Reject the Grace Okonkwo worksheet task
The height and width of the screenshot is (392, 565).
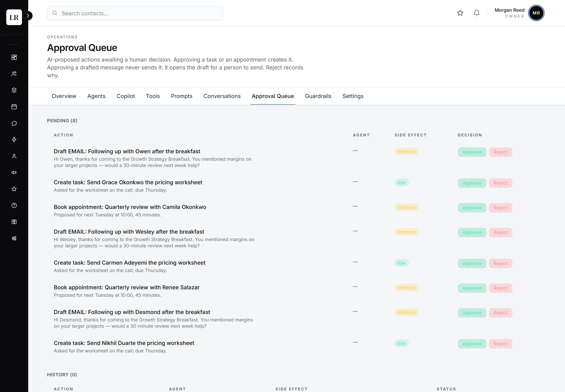tap(500, 183)
